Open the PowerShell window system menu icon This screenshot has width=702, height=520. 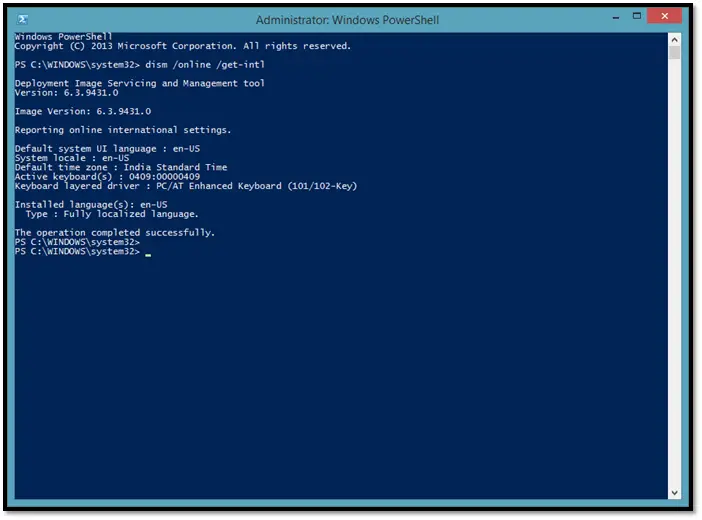(x=23, y=19)
